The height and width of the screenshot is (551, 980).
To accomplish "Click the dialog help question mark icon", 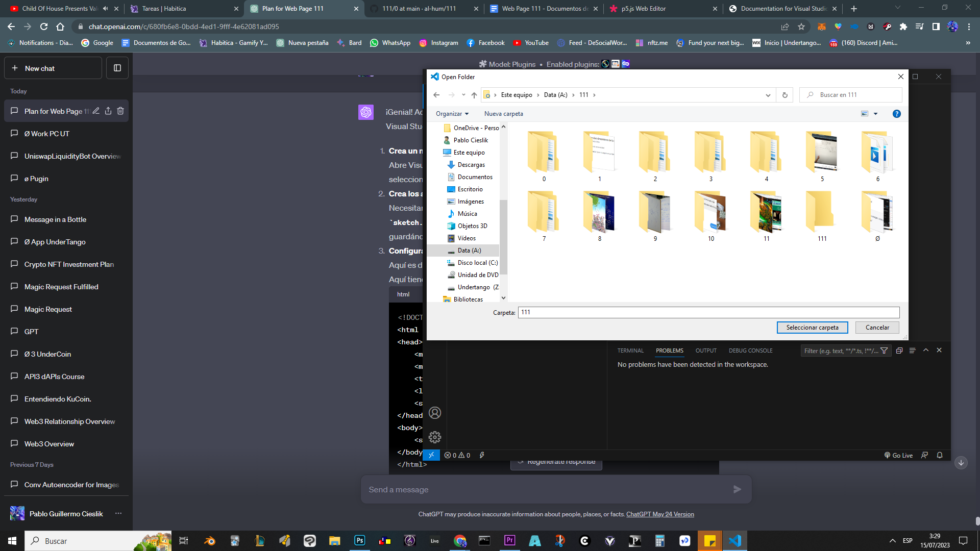I will click(896, 114).
